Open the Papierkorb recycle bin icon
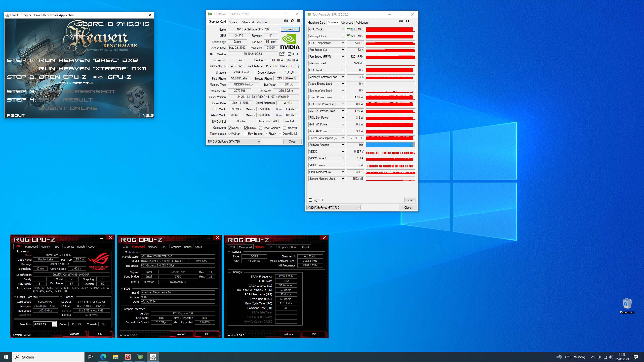Image resolution: width=644 pixels, height=362 pixels. [627, 306]
